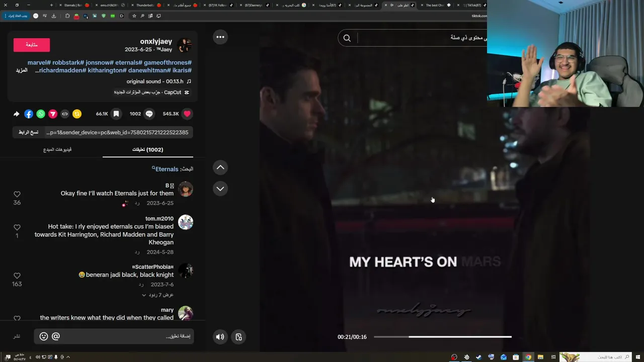
Task: Click the #jonsnow hashtag
Action: [100, 62]
